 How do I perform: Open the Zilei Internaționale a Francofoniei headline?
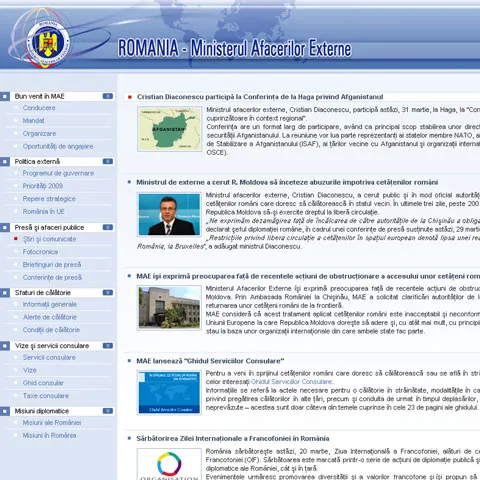click(233, 439)
